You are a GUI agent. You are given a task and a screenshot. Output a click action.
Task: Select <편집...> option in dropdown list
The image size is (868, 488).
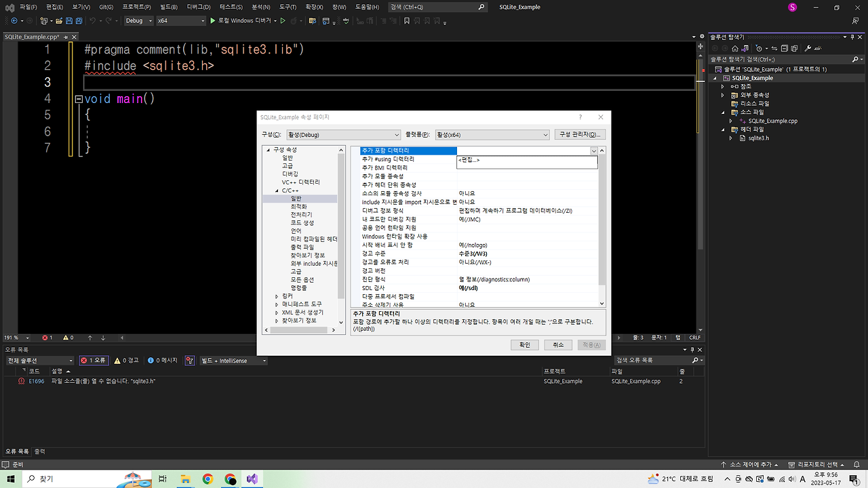tap(527, 160)
